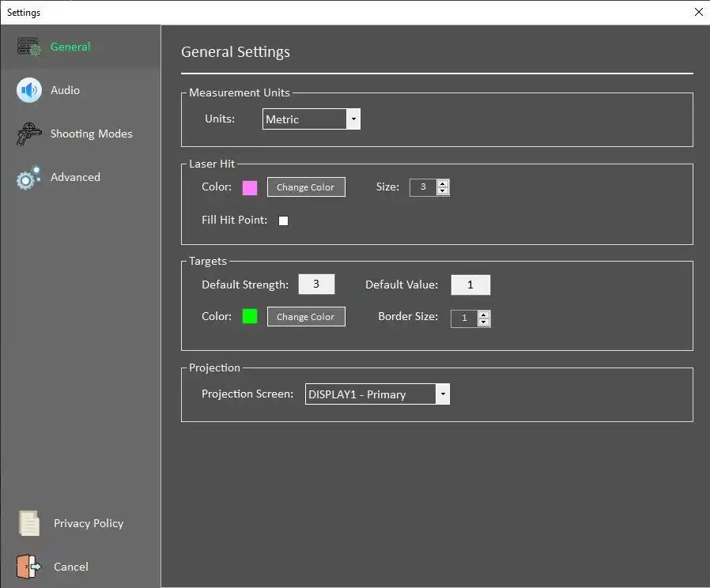The width and height of the screenshot is (710, 588).
Task: Increase the target Border Size value
Action: pyautogui.click(x=484, y=314)
